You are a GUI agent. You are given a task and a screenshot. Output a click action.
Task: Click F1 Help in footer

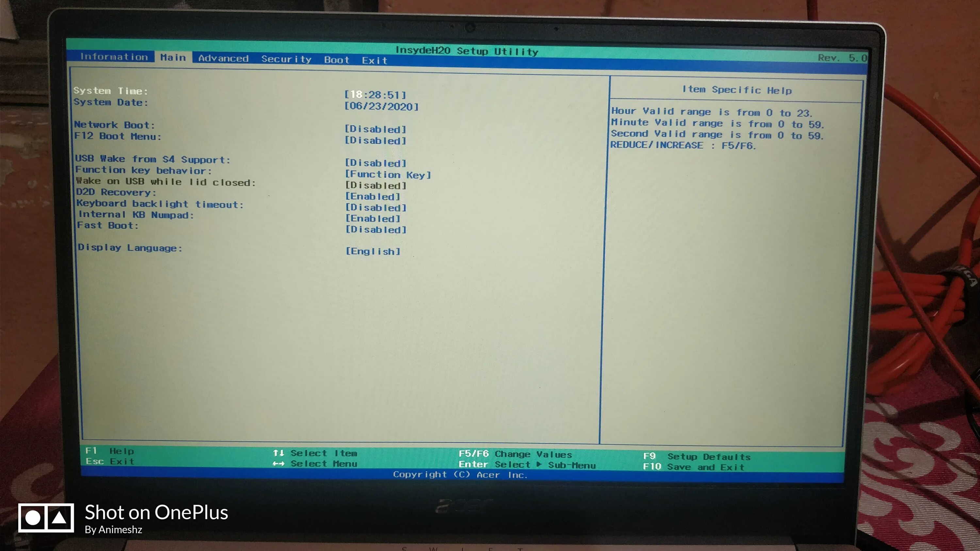click(109, 450)
